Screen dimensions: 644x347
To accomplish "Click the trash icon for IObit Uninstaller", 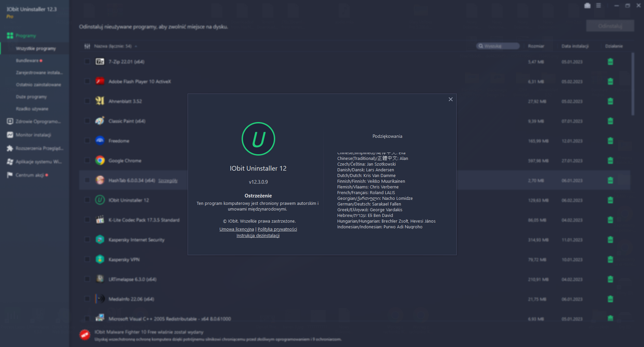I will (x=610, y=200).
